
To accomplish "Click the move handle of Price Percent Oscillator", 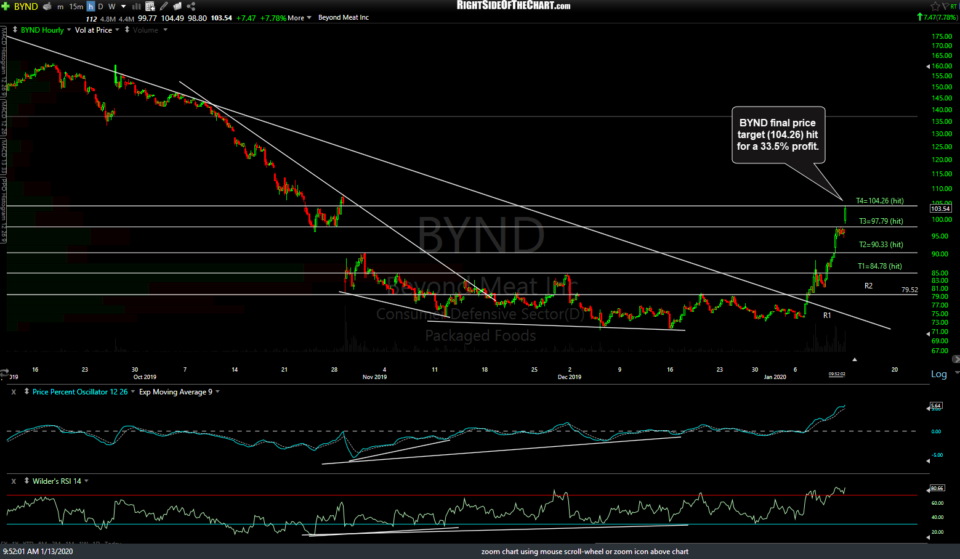I will [x=26, y=392].
